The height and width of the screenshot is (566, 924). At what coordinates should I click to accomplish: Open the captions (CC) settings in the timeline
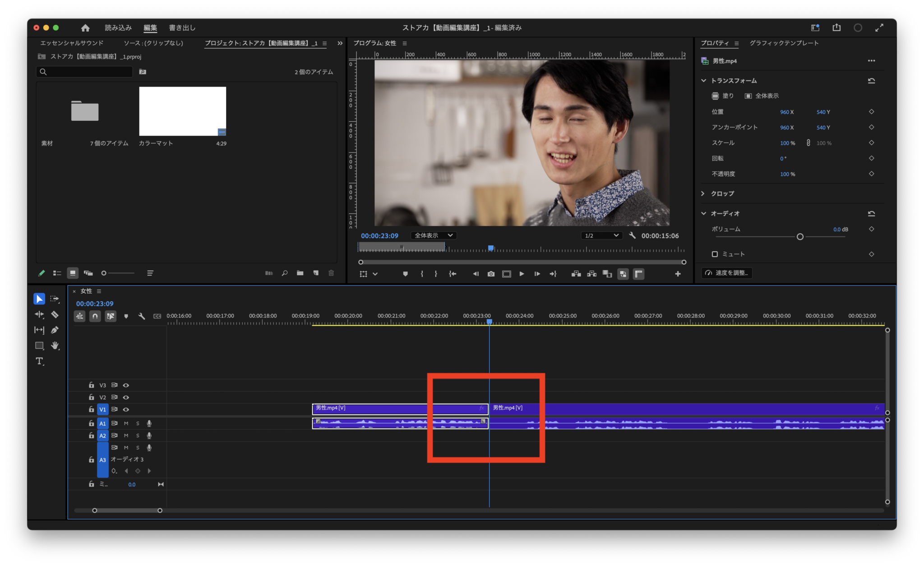pyautogui.click(x=157, y=316)
